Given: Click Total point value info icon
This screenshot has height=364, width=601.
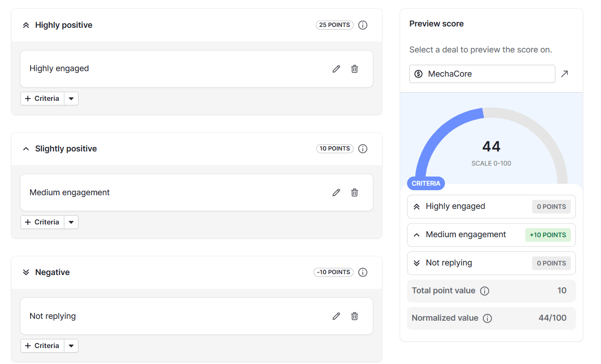Looking at the screenshot, I should click(485, 291).
